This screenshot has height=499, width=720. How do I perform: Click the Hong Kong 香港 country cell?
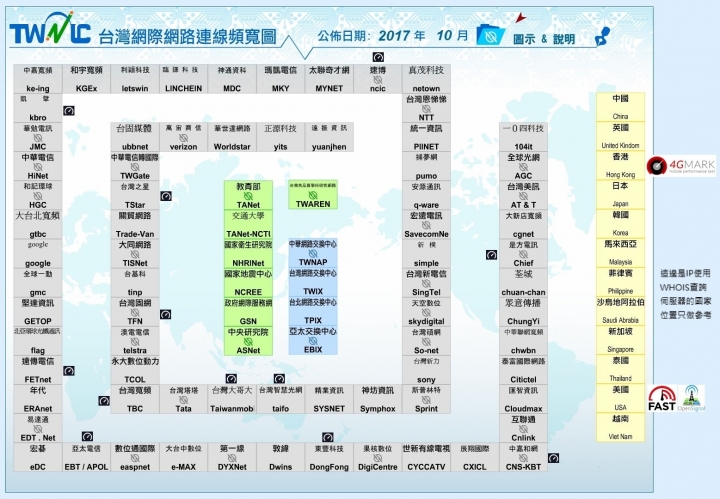click(x=620, y=165)
